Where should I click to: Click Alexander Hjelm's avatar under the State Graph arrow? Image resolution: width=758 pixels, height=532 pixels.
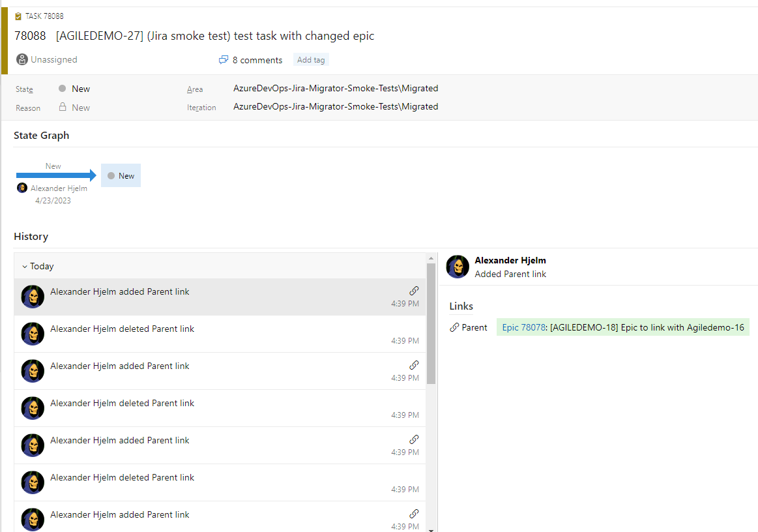coord(22,187)
